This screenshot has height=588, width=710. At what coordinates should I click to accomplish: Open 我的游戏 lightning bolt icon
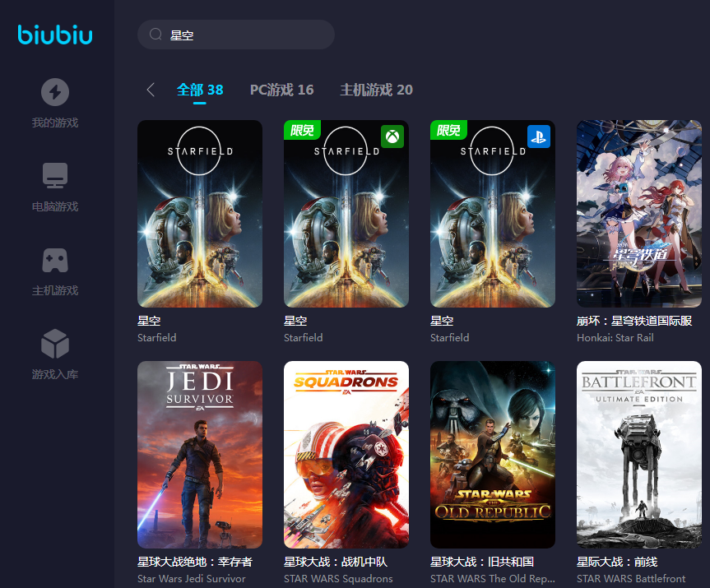point(55,91)
